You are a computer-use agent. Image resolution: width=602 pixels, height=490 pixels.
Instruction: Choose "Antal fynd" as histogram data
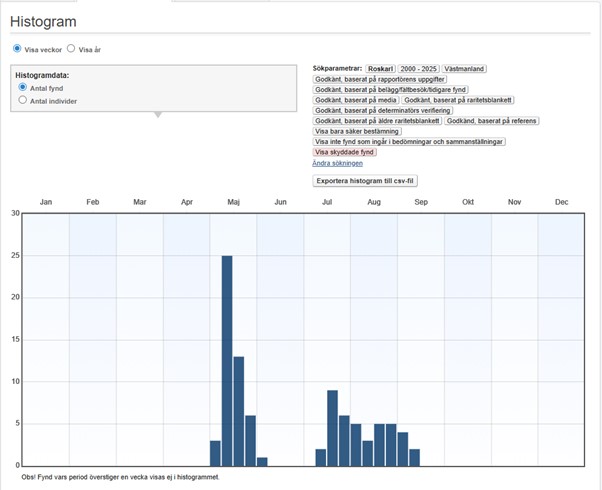[23, 88]
